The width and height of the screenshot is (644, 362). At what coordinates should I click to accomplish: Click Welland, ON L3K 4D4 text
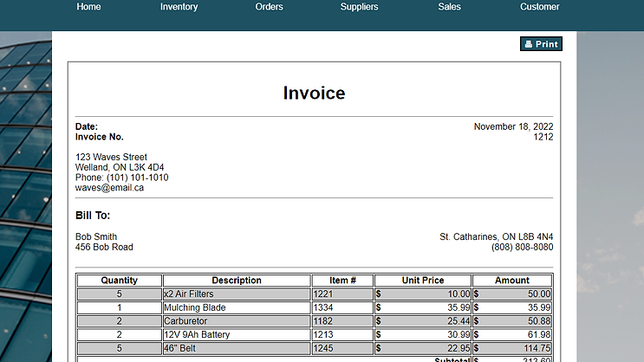(x=120, y=167)
